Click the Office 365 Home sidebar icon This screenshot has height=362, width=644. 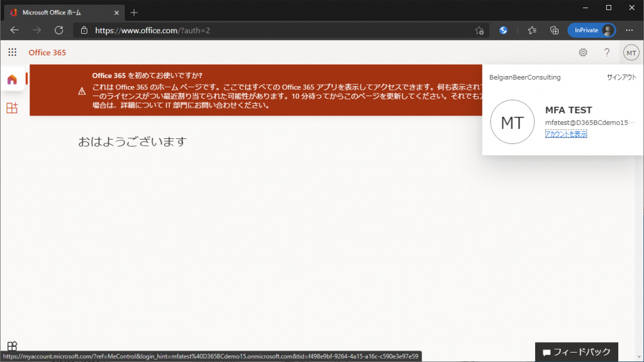tap(13, 79)
